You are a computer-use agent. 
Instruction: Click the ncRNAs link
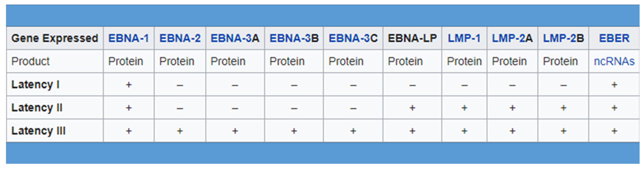tap(614, 61)
